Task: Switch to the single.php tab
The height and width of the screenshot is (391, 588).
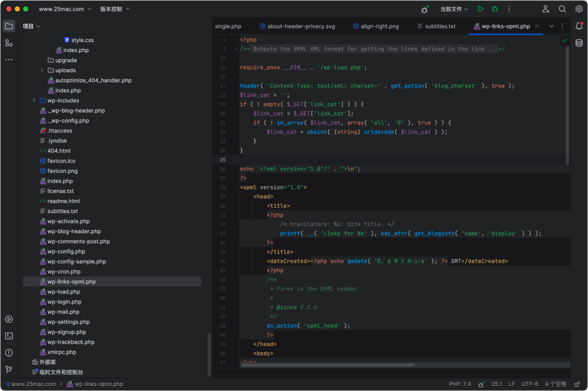Action: click(x=228, y=26)
